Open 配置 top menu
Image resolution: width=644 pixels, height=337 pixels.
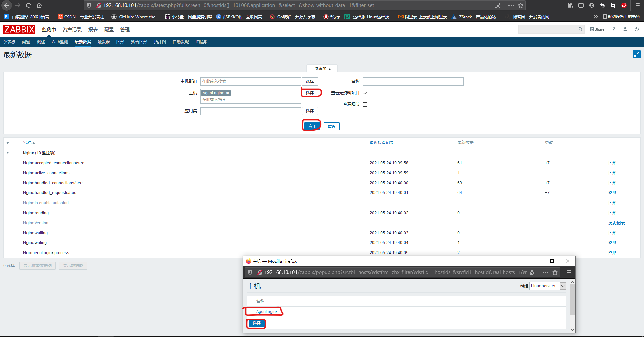[109, 30]
